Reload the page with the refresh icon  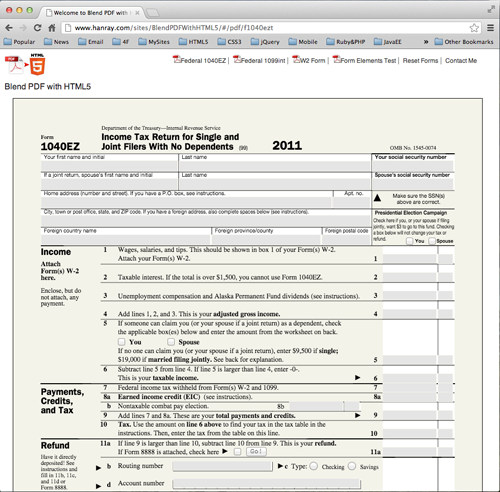pos(37,28)
